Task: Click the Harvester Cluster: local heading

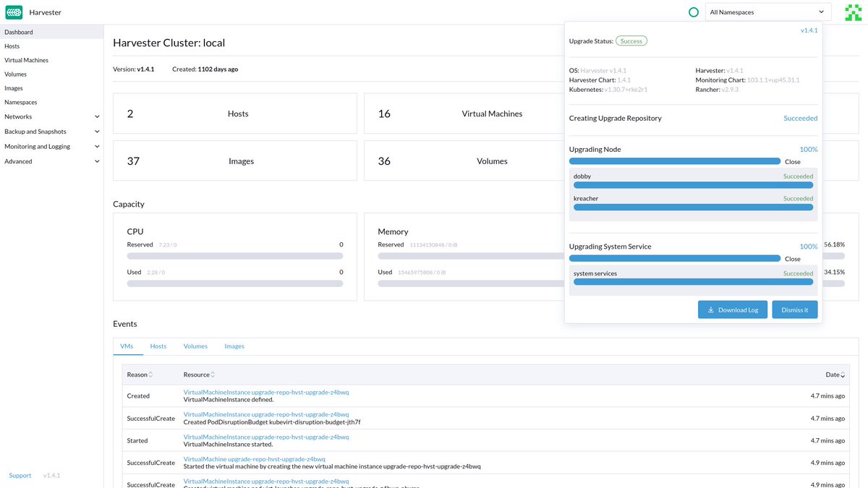Action: (169, 43)
